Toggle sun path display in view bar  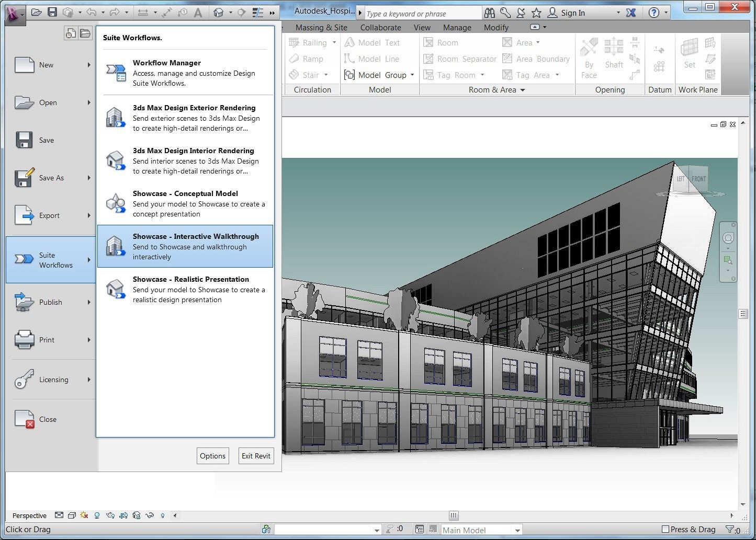85,515
